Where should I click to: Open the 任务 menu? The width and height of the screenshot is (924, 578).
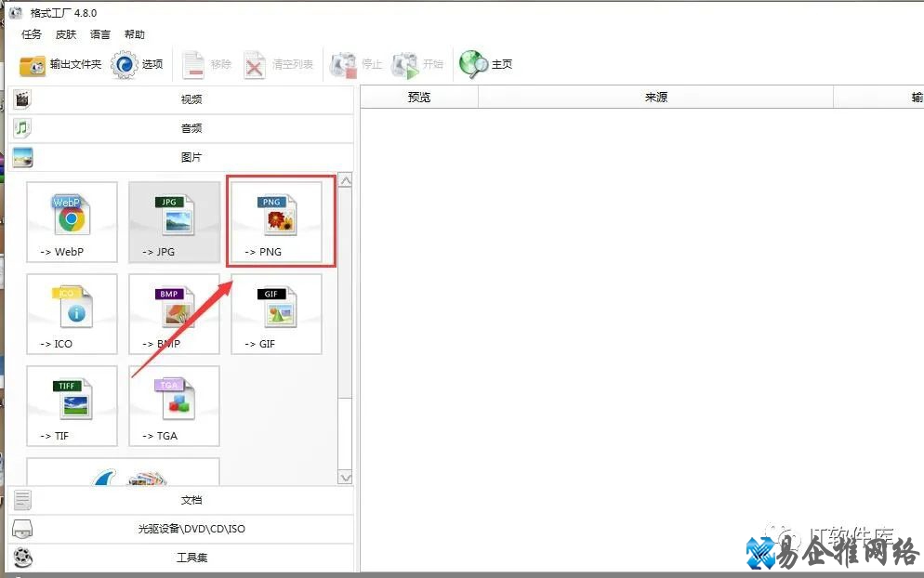pyautogui.click(x=32, y=34)
